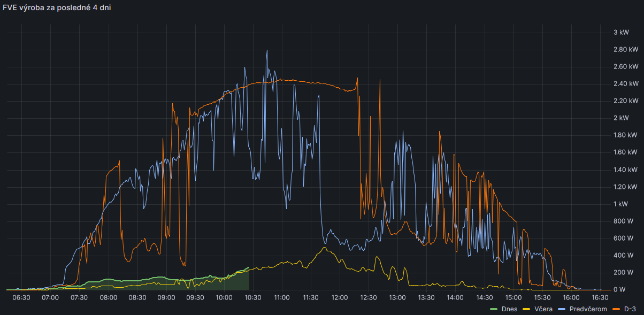This screenshot has height=315, width=644.
Task: Click the 2 kW label on the Y axis
Action: [x=620, y=118]
